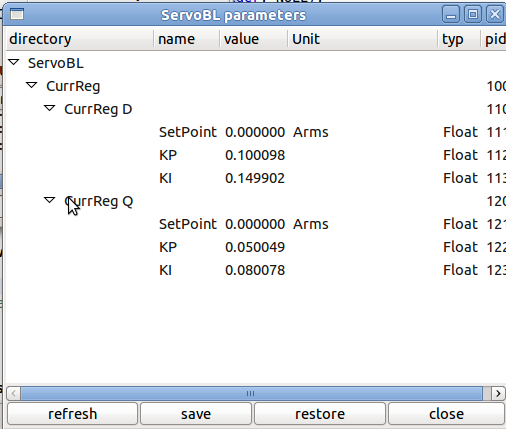Click the pid column header

pos(494,39)
